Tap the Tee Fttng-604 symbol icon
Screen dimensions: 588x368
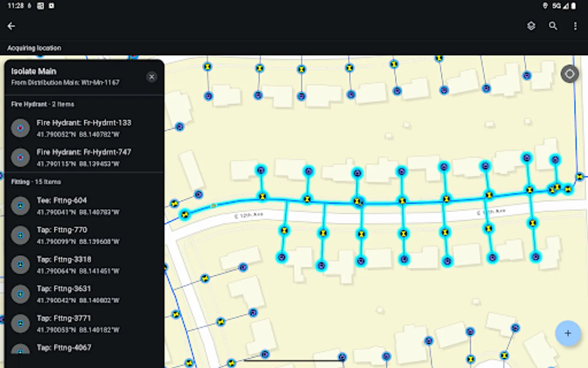(x=20, y=206)
